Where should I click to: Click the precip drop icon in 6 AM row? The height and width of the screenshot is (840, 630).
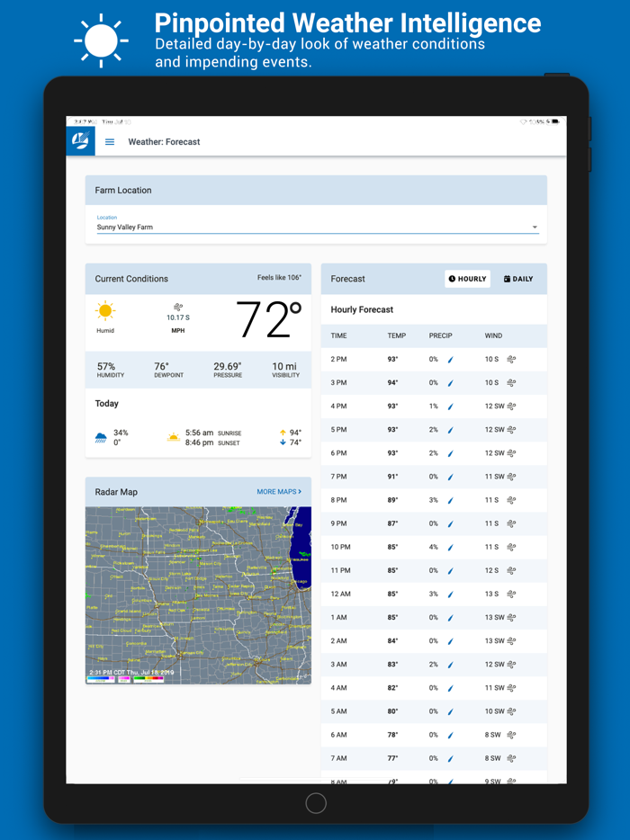click(450, 735)
